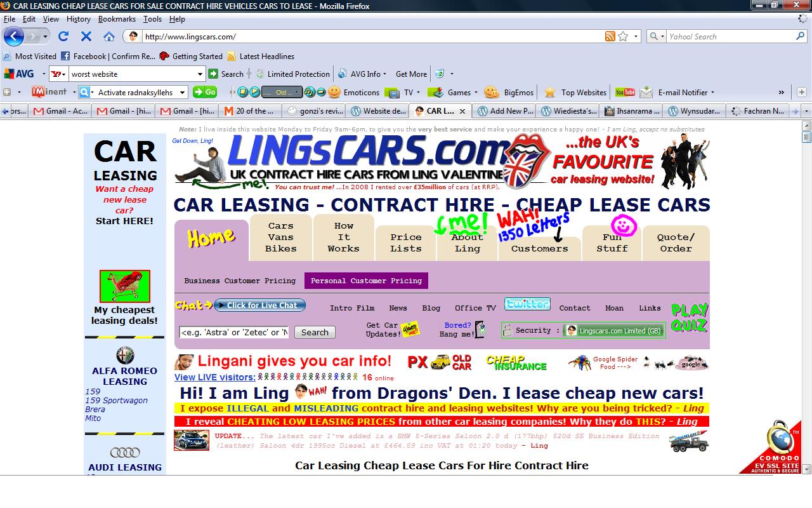Open Top Websites star shortcut
Viewport: 812px width, 508px height.
pyautogui.click(x=575, y=92)
